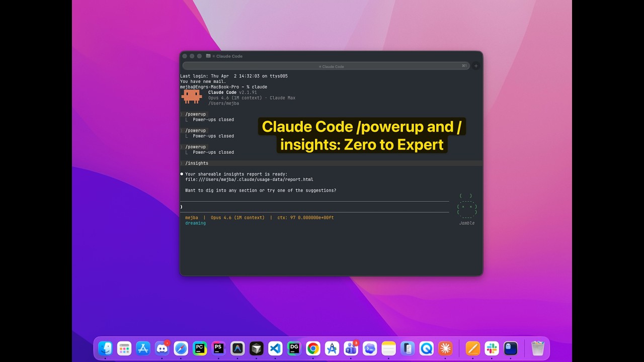Click the blue Q app icon in Dock
Screen dimensions: 644x362
(x=427, y=348)
